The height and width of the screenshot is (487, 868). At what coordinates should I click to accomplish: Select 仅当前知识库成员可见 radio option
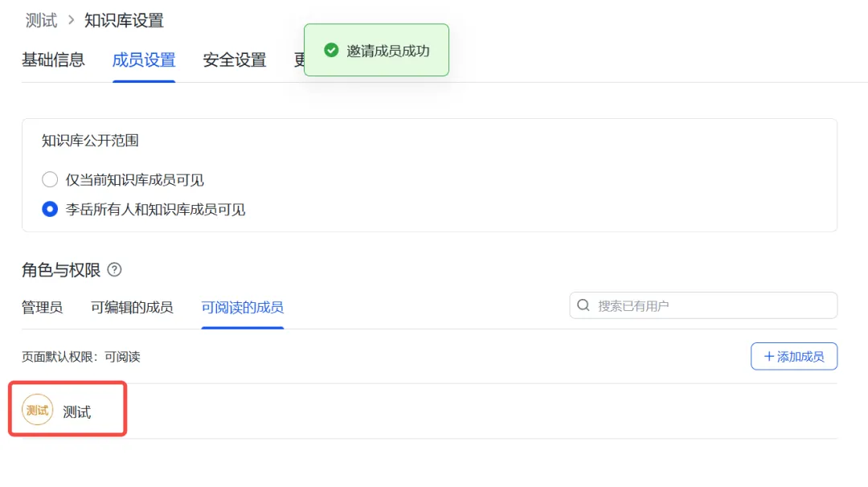click(x=50, y=179)
